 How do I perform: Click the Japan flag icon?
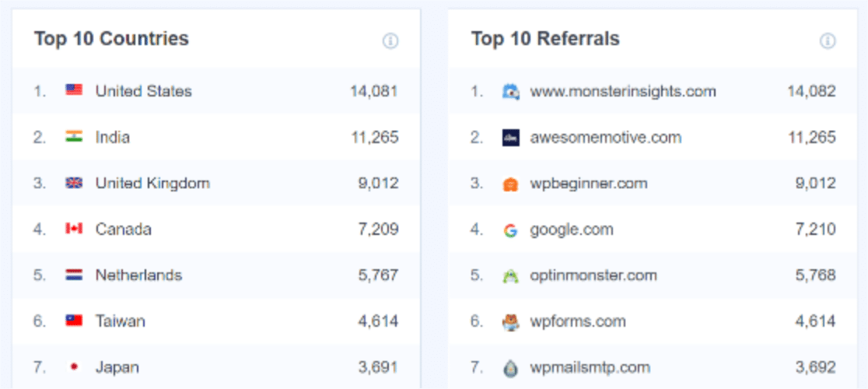pos(74,367)
